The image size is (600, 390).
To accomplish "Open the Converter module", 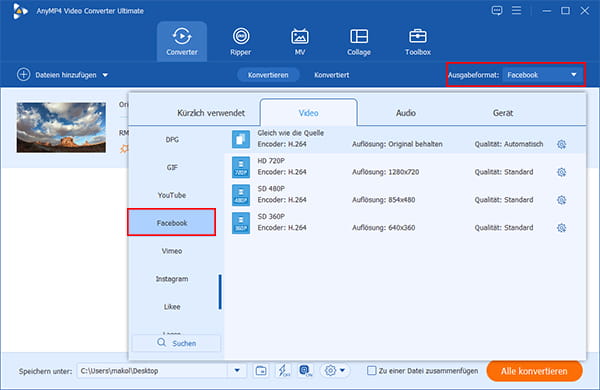I will coord(182,41).
